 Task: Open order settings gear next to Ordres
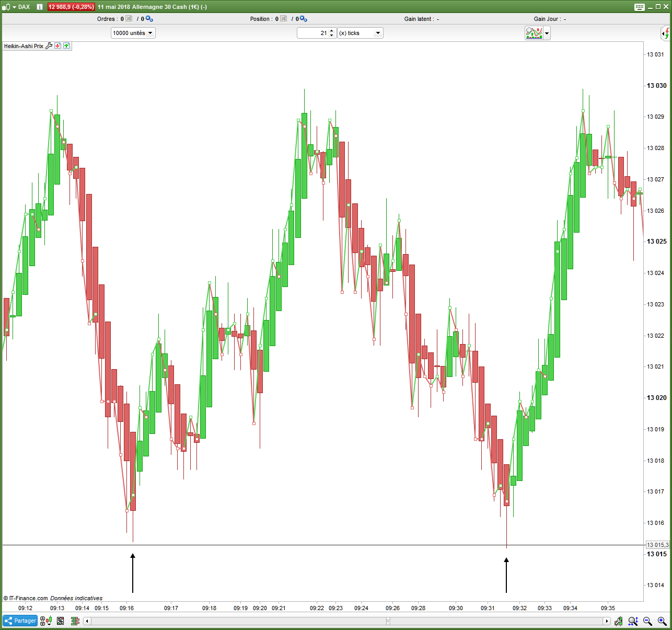click(149, 19)
